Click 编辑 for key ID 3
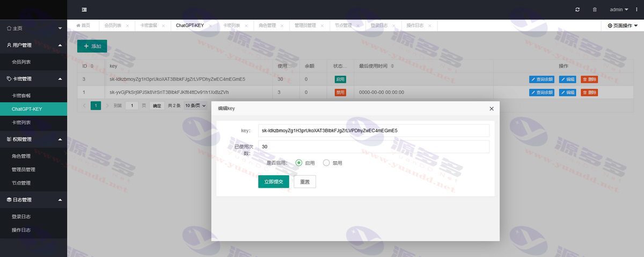The width and height of the screenshot is (644, 257). pos(568,79)
